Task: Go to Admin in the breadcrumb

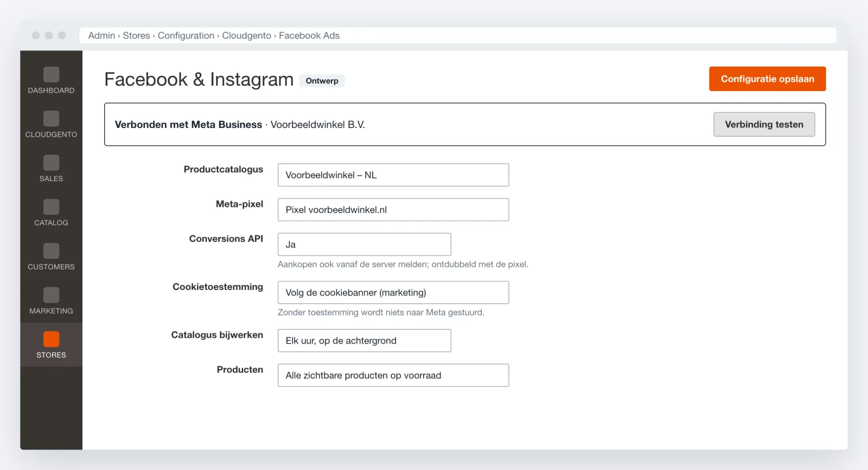Action: (101, 35)
